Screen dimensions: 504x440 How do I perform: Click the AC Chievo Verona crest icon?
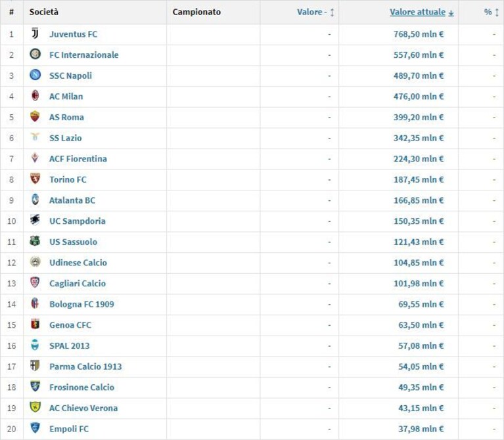click(x=35, y=407)
